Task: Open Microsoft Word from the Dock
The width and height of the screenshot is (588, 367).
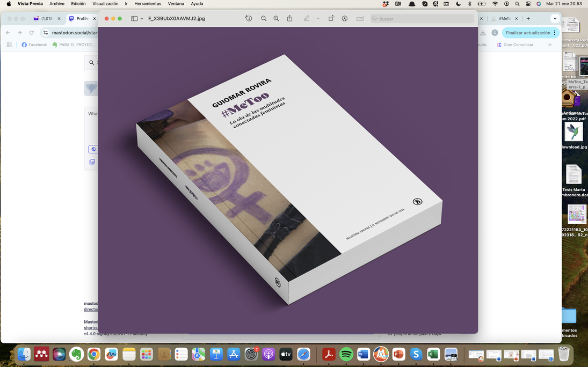Action: (x=364, y=354)
